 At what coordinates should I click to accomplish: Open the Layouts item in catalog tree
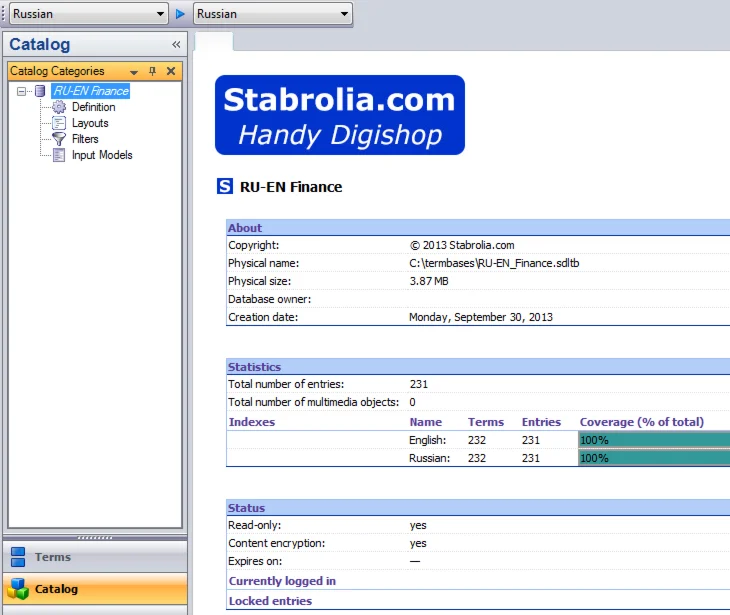coord(89,123)
